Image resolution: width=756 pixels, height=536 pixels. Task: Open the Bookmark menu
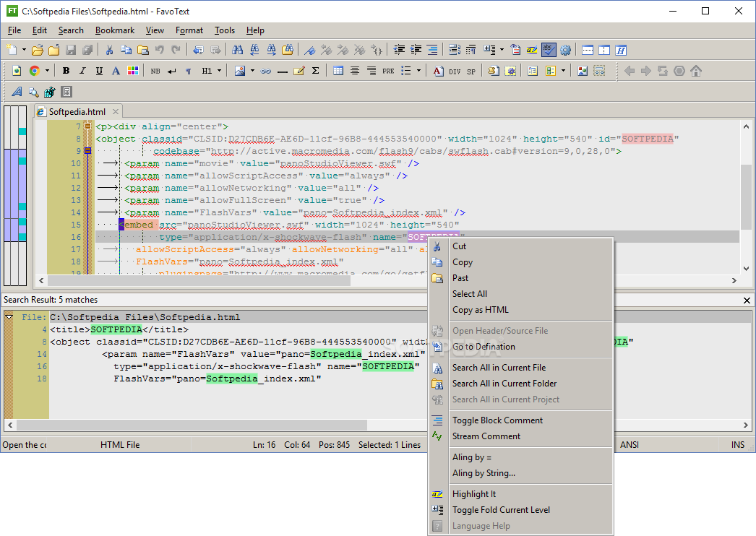[x=115, y=30]
